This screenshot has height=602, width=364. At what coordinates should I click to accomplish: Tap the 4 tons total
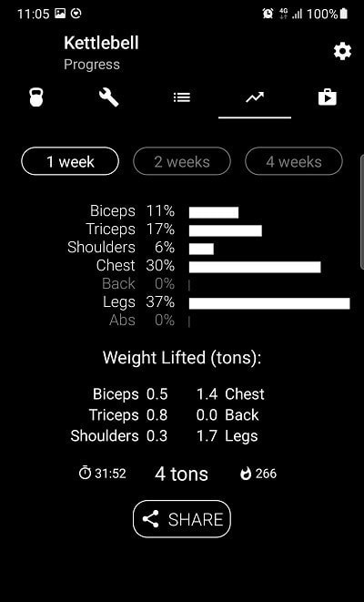181,474
